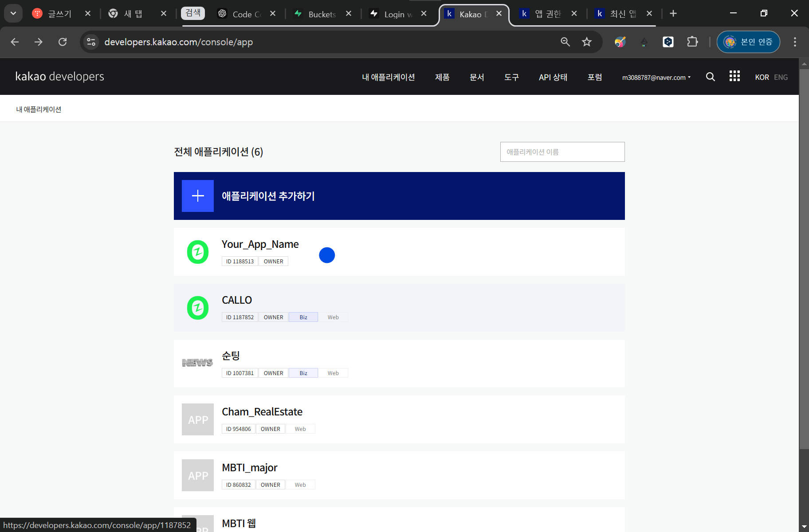Open the 포럼 menu
This screenshot has width=809, height=532.
(x=595, y=77)
